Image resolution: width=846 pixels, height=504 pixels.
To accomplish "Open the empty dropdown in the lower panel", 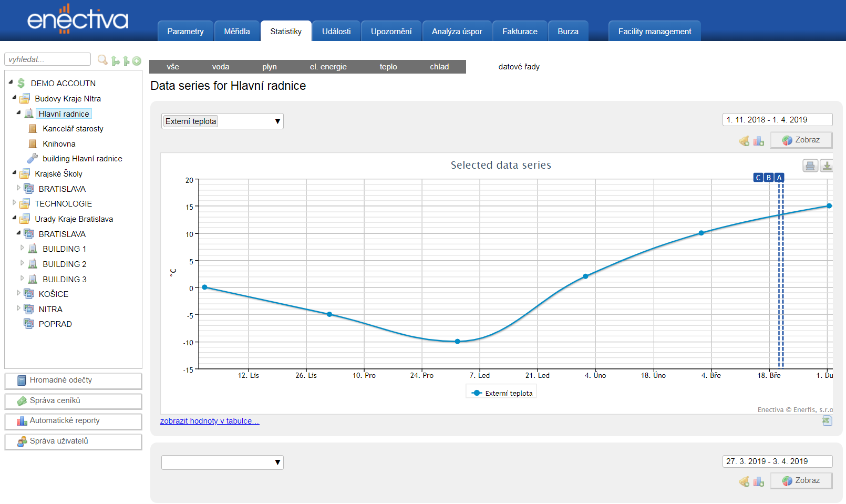I will [222, 462].
